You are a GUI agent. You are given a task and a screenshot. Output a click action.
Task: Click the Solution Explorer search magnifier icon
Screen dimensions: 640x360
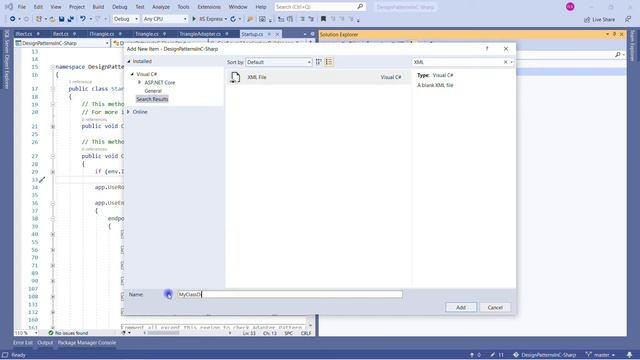pos(618,55)
